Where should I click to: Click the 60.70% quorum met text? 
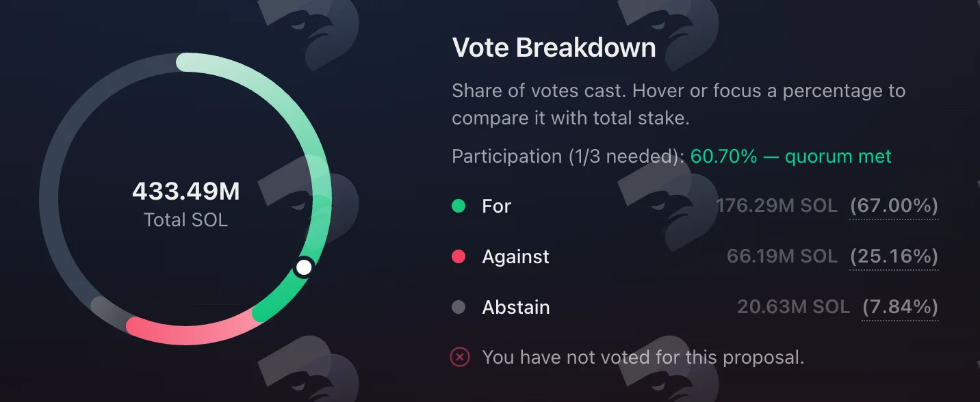(790, 157)
